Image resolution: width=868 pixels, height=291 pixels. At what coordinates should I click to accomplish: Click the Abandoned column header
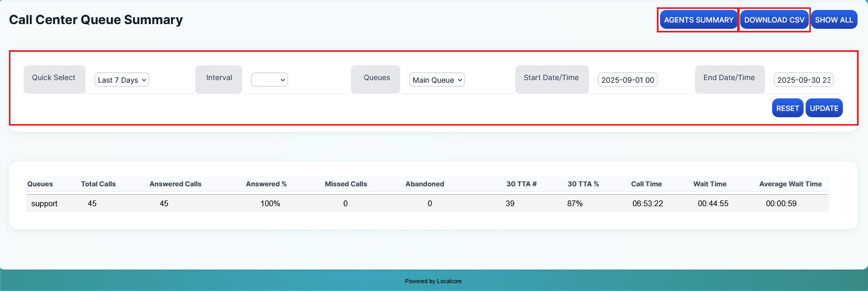click(424, 184)
